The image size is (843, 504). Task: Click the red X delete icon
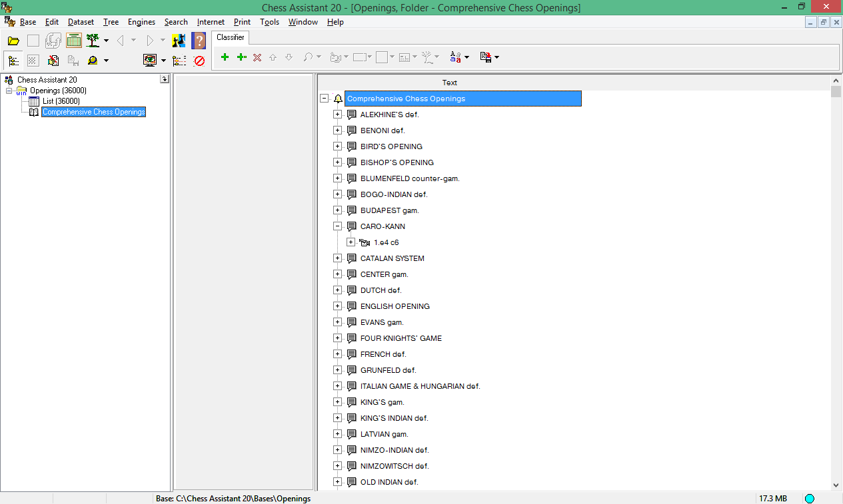[257, 57]
